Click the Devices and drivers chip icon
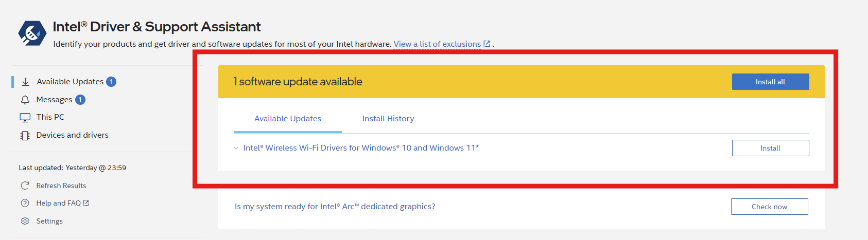868x240 pixels. [25, 135]
